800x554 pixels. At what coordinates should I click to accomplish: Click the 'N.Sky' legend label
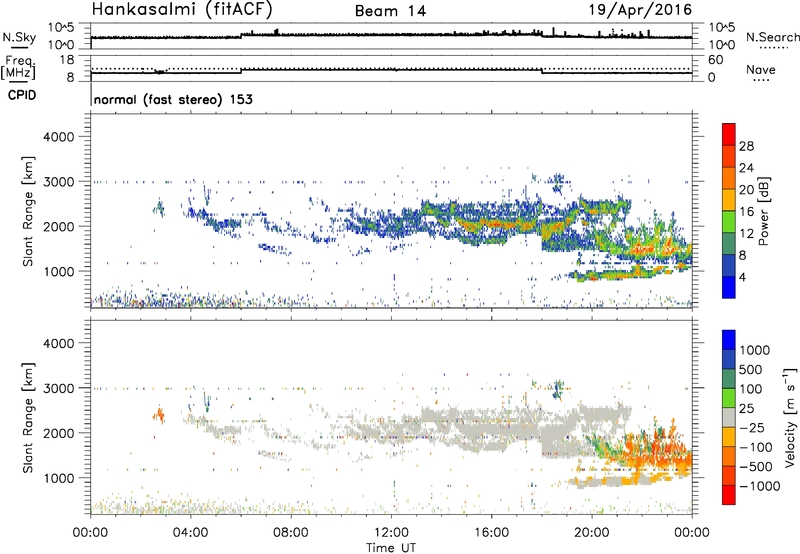tap(19, 37)
